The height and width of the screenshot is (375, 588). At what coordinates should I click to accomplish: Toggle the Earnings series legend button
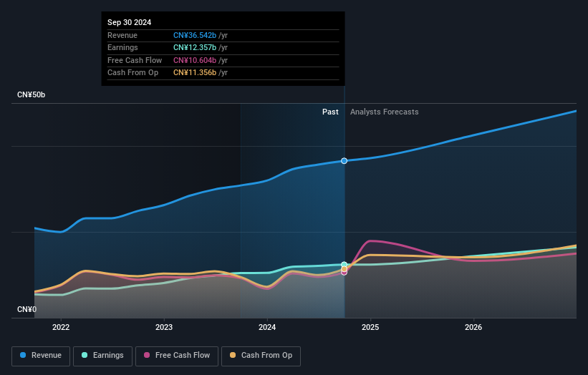tap(102, 356)
